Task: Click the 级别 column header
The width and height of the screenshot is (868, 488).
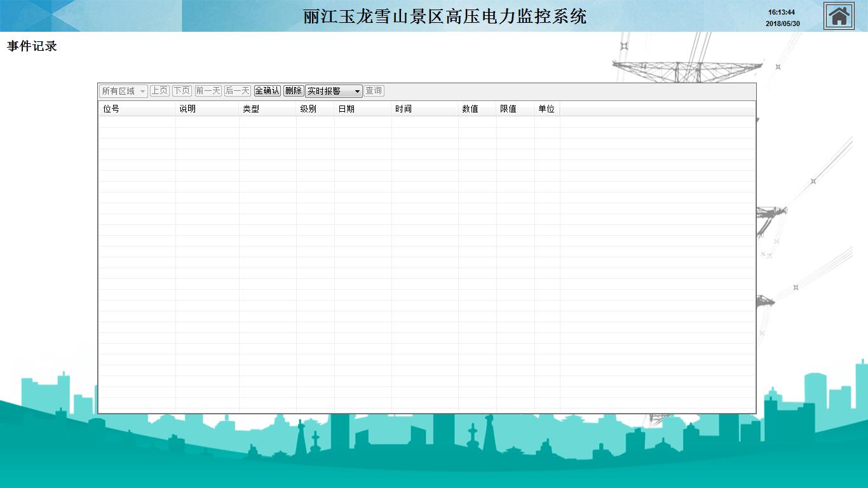Action: pos(315,109)
